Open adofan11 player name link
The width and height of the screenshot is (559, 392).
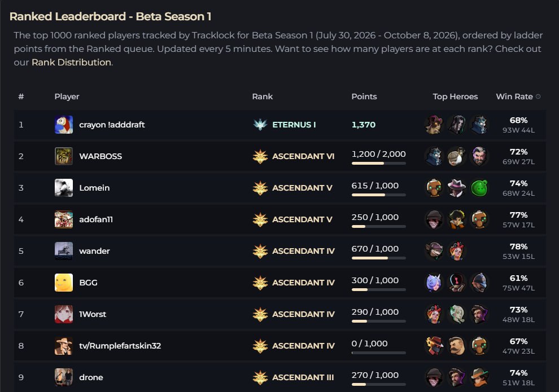pos(96,219)
